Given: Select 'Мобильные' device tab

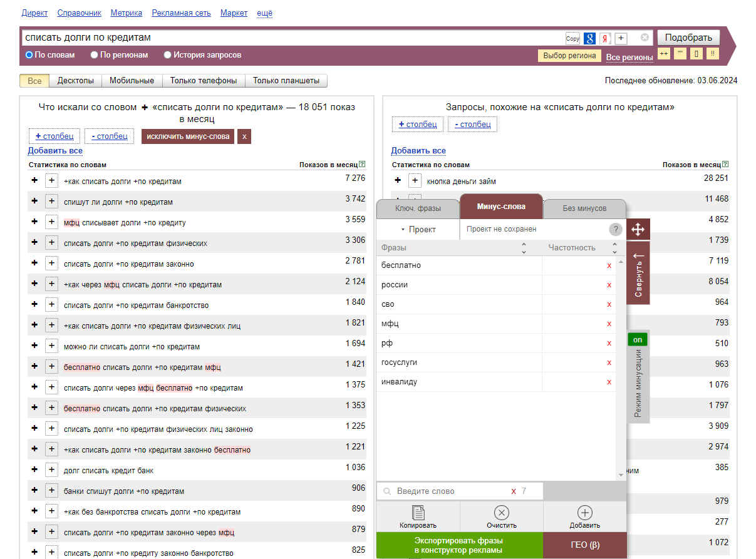Looking at the screenshot, I should point(132,81).
